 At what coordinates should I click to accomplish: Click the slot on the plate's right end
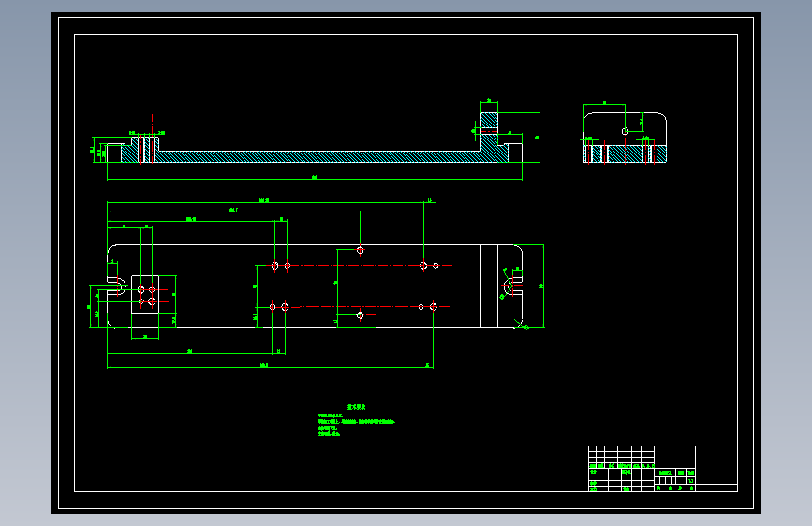pos(513,285)
